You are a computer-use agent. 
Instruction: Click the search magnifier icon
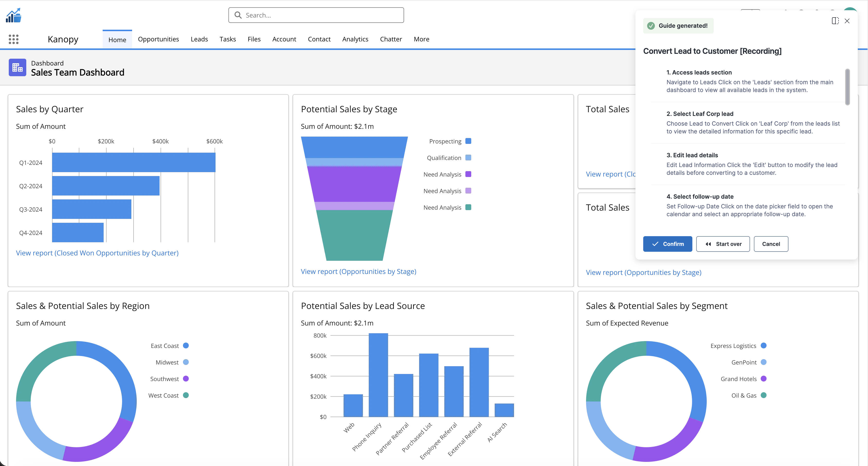(x=238, y=15)
